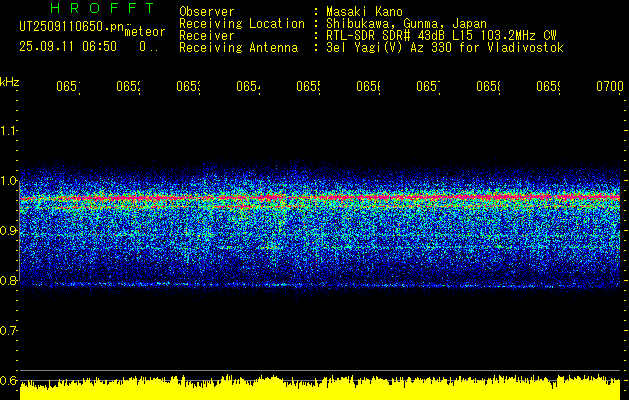Click the 0654 time marker

click(x=248, y=86)
